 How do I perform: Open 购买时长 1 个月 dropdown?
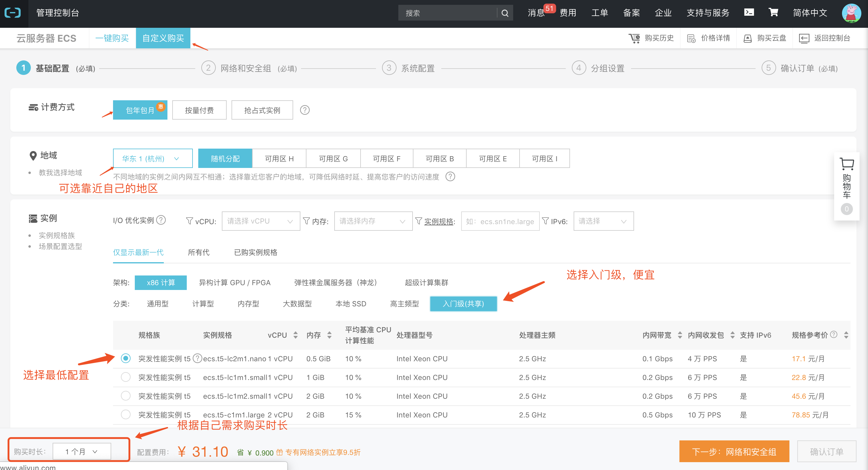click(x=82, y=451)
